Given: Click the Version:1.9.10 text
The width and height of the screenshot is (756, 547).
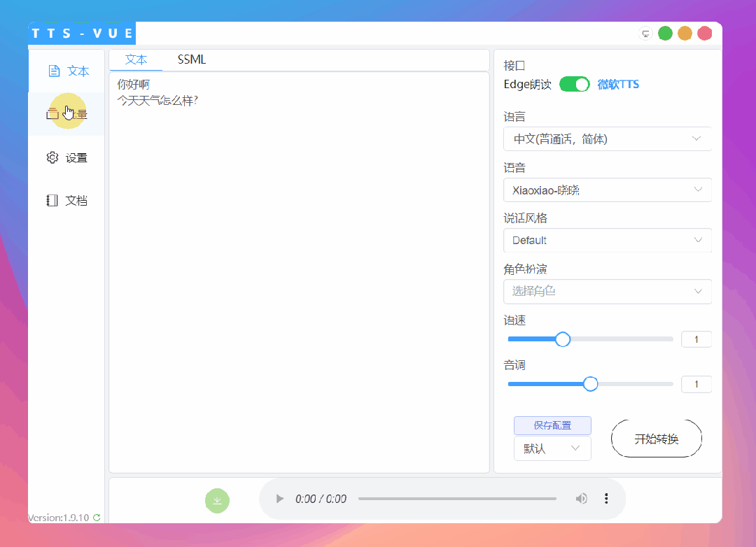Looking at the screenshot, I should (59, 518).
